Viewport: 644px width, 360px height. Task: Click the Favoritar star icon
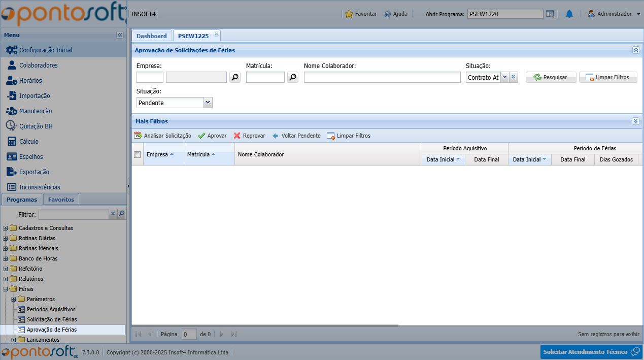tap(349, 14)
